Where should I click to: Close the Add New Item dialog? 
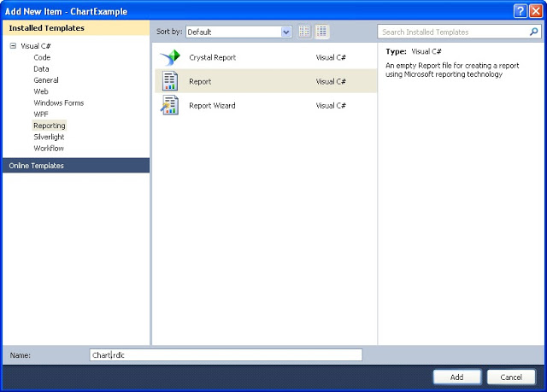(x=536, y=11)
